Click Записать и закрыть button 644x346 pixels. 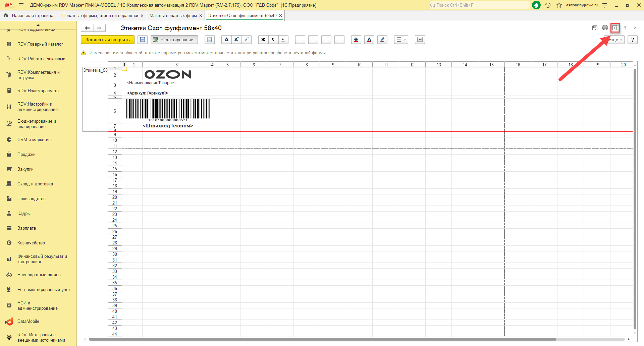[108, 40]
